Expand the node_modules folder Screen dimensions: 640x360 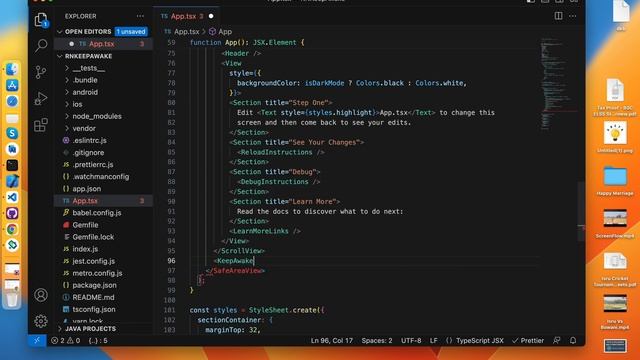coord(97,116)
